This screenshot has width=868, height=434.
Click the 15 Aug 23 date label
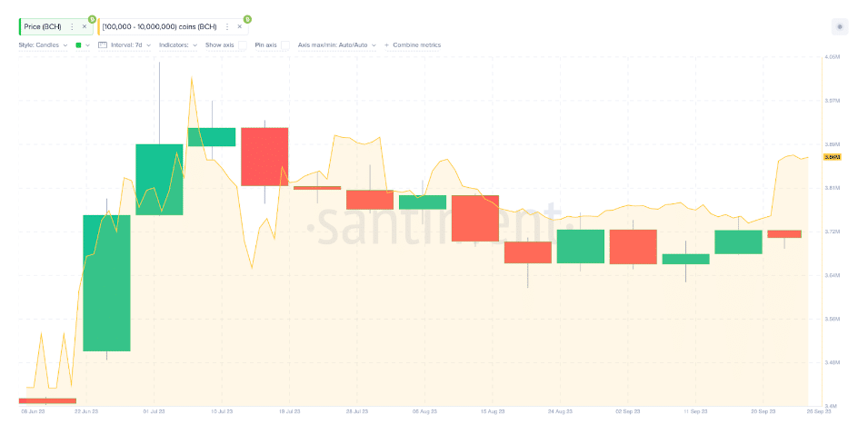pos(492,411)
